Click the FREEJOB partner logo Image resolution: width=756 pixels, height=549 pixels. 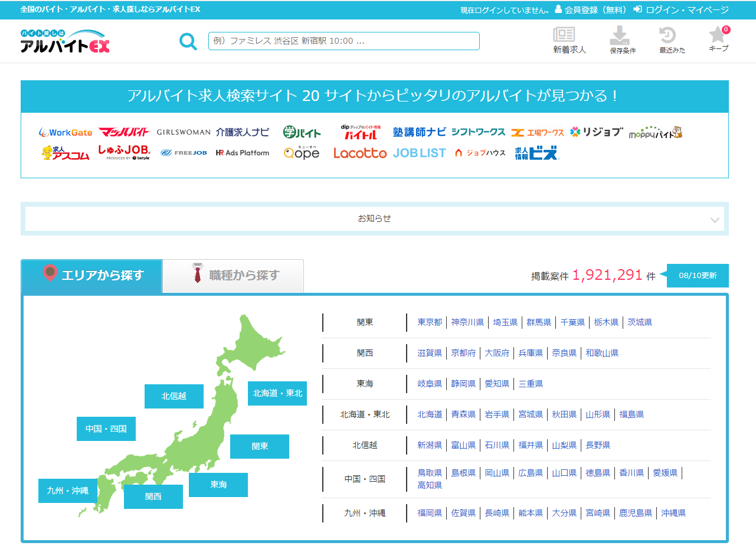(184, 153)
